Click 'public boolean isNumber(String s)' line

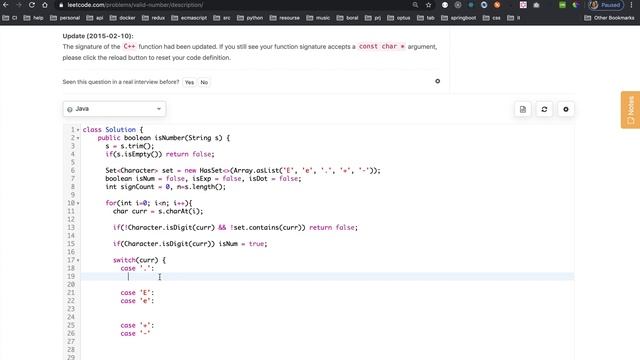pyautogui.click(x=164, y=138)
